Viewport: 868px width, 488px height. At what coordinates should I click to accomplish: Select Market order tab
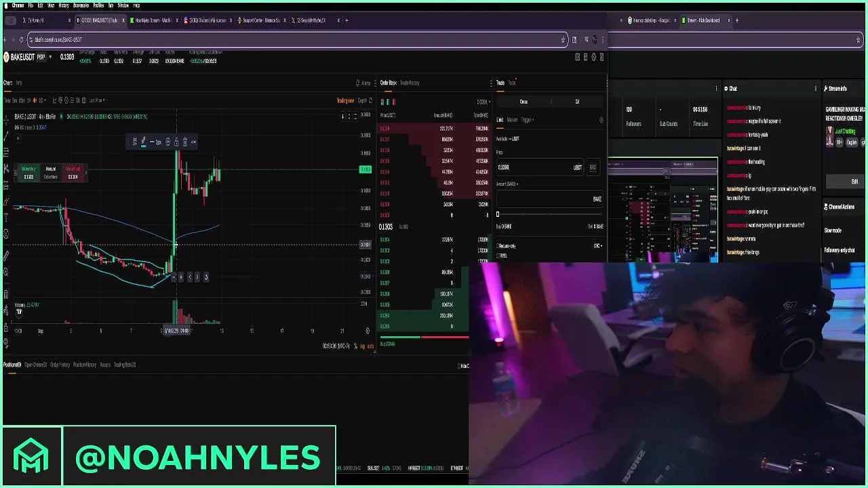[x=512, y=120]
